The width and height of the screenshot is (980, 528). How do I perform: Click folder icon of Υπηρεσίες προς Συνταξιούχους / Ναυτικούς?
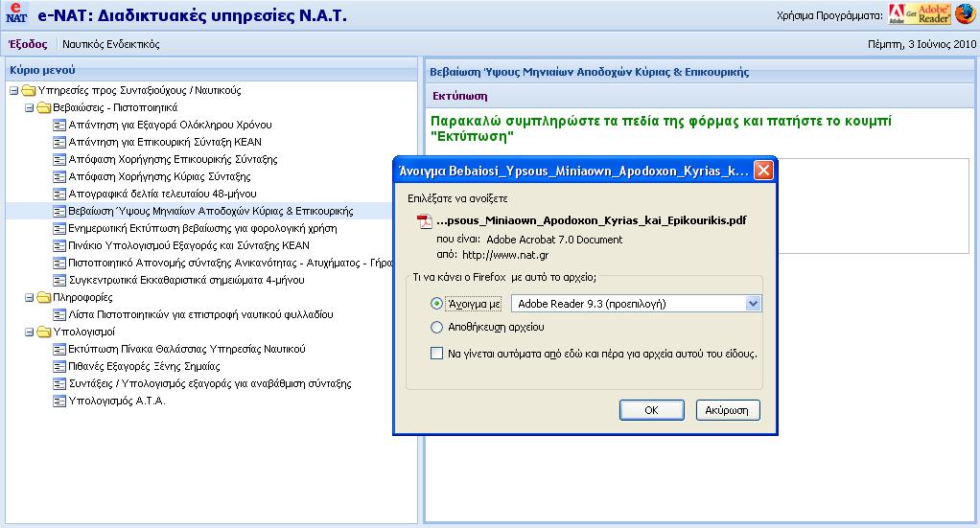(x=28, y=91)
